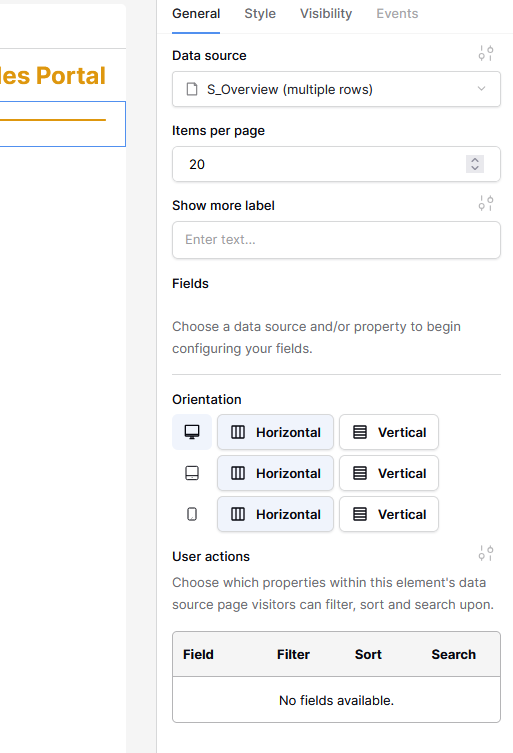The image size is (513, 753).
Task: Open Show more label binding settings icon
Action: pos(486,203)
